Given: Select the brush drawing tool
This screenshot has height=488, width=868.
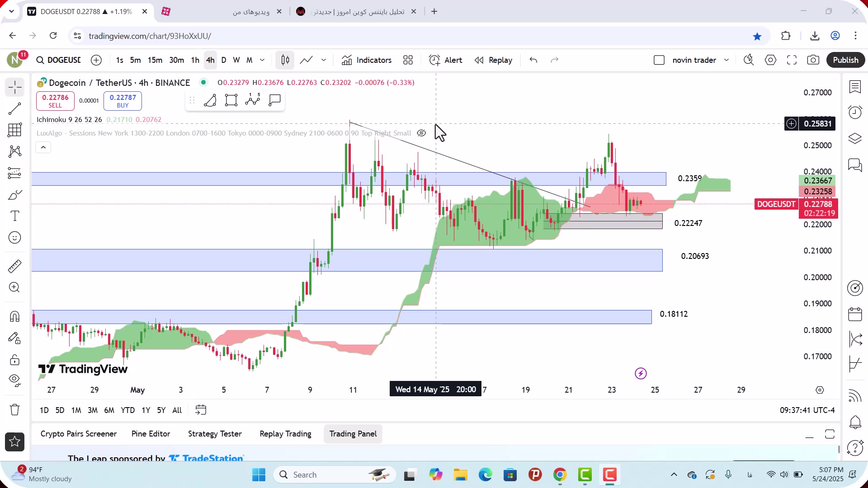Looking at the screenshot, I should [15, 195].
